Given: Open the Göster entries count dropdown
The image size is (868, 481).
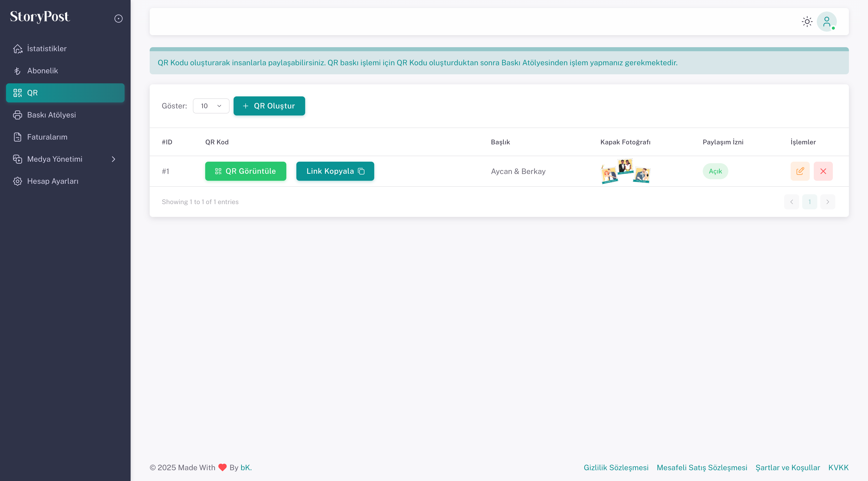Looking at the screenshot, I should (211, 106).
